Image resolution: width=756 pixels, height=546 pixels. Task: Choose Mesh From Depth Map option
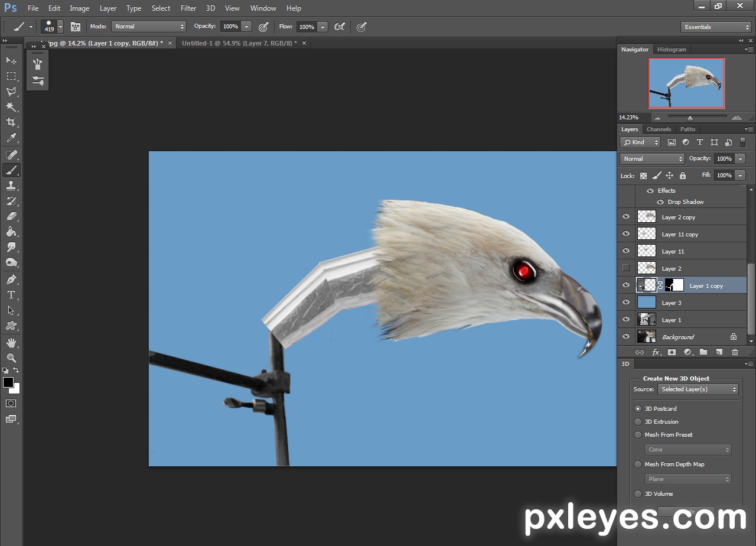[638, 464]
